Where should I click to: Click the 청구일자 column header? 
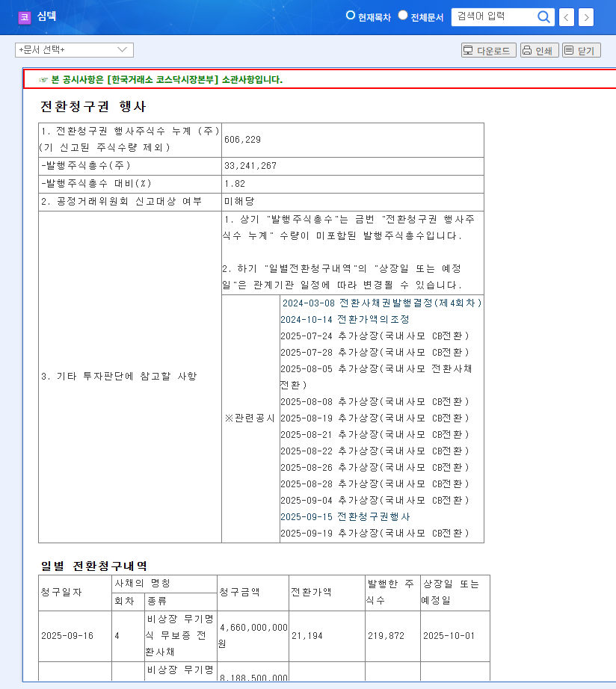[x=76, y=593]
